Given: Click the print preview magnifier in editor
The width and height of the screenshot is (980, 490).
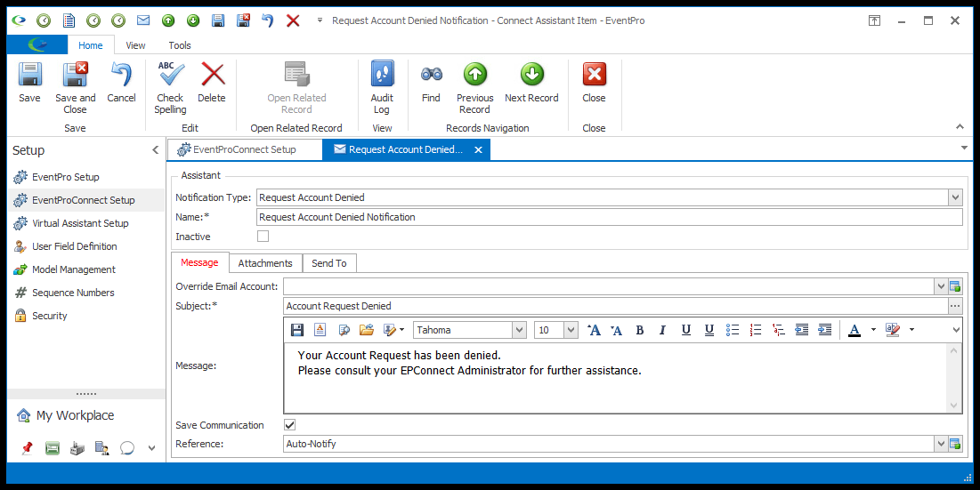Looking at the screenshot, I should pos(344,330).
